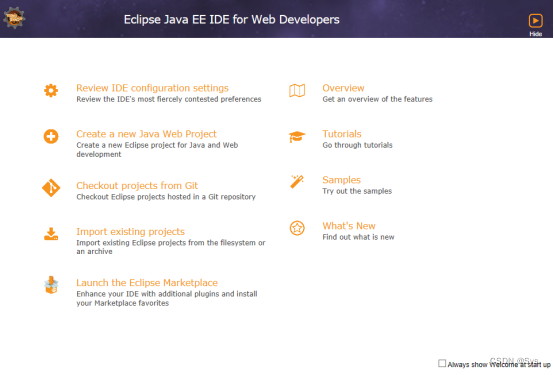Click the Eclipse logo in the header
Screen dimensions: 554x375
[x=14, y=18]
